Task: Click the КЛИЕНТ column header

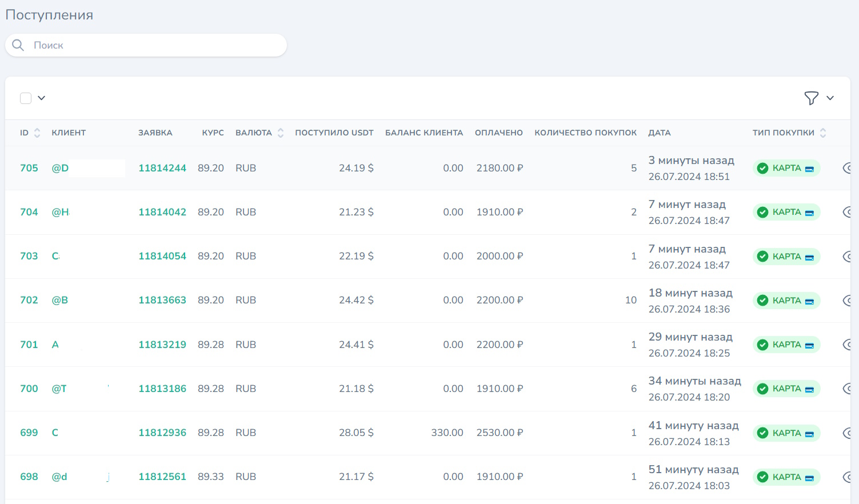Action: click(69, 133)
